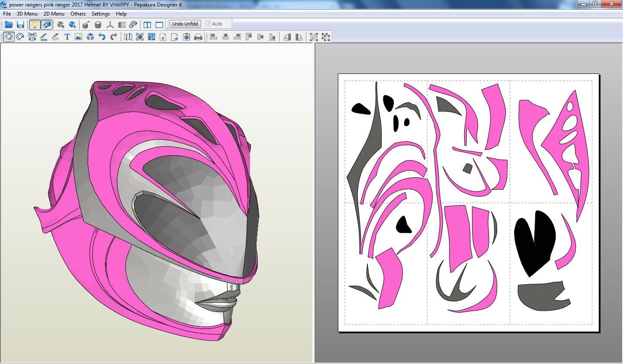Screen dimensions: 623x364
Task: Toggle the light bulb shading mode
Action: pyautogui.click(x=35, y=25)
